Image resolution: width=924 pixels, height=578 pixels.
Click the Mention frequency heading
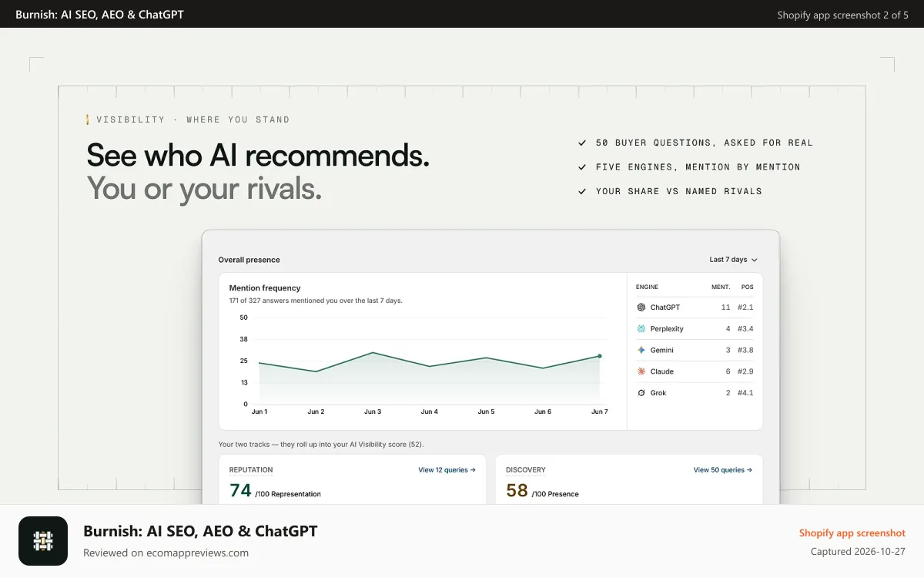click(265, 288)
